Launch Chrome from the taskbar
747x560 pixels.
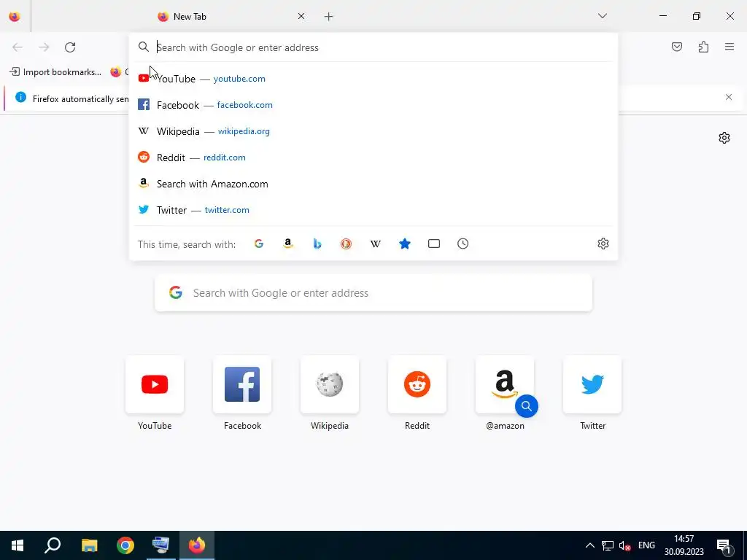[125, 545]
